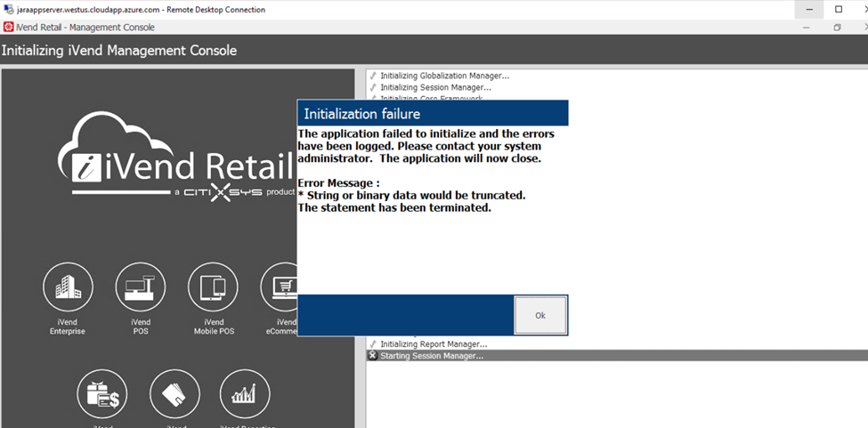868x428 pixels.
Task: Click Ok in the Initialization failure dialog
Action: [540, 315]
